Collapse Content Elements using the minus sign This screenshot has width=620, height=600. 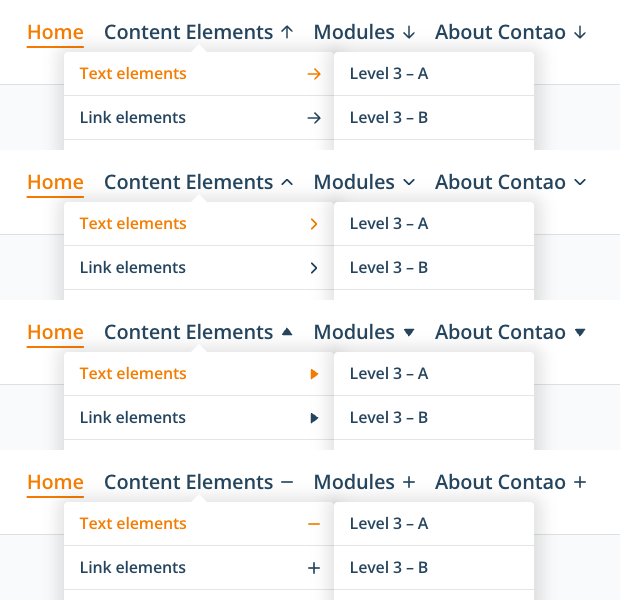click(287, 482)
